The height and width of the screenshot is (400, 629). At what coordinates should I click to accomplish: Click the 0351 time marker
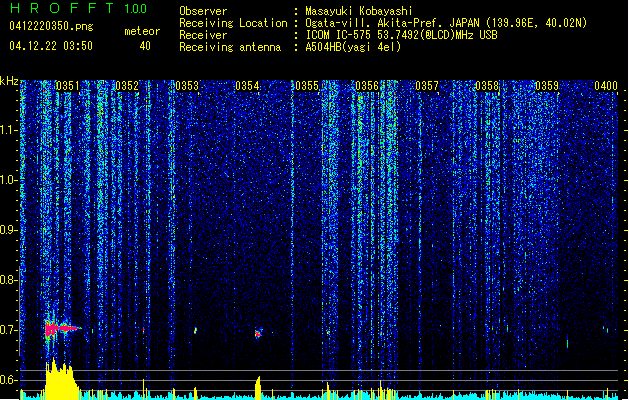pos(67,86)
